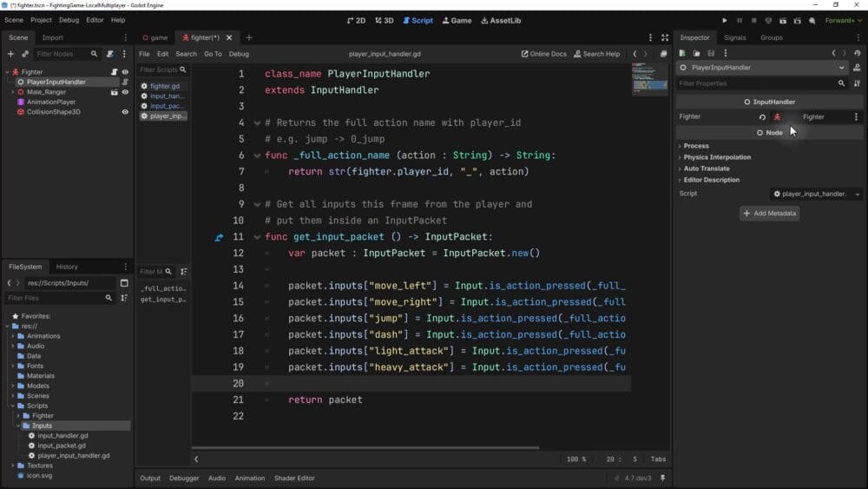Click Add Metadata
The image size is (868, 489).
769,213
